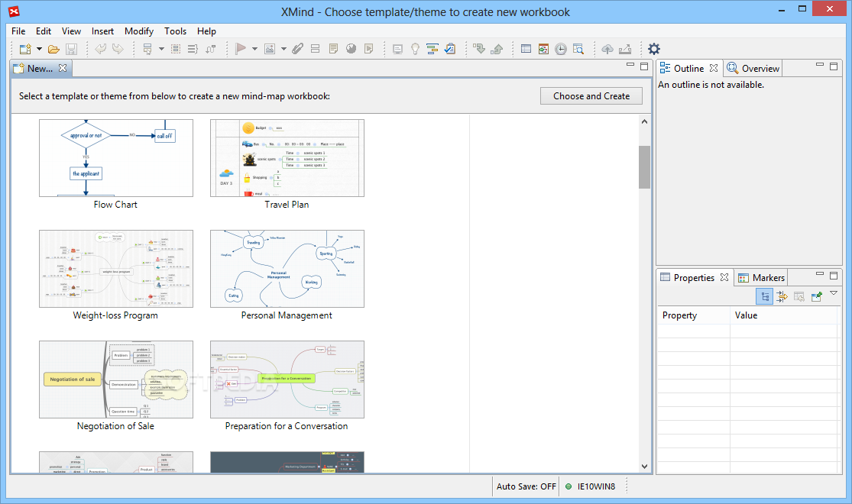Switch to the Outline tab
This screenshot has height=504, width=852.
pos(688,69)
